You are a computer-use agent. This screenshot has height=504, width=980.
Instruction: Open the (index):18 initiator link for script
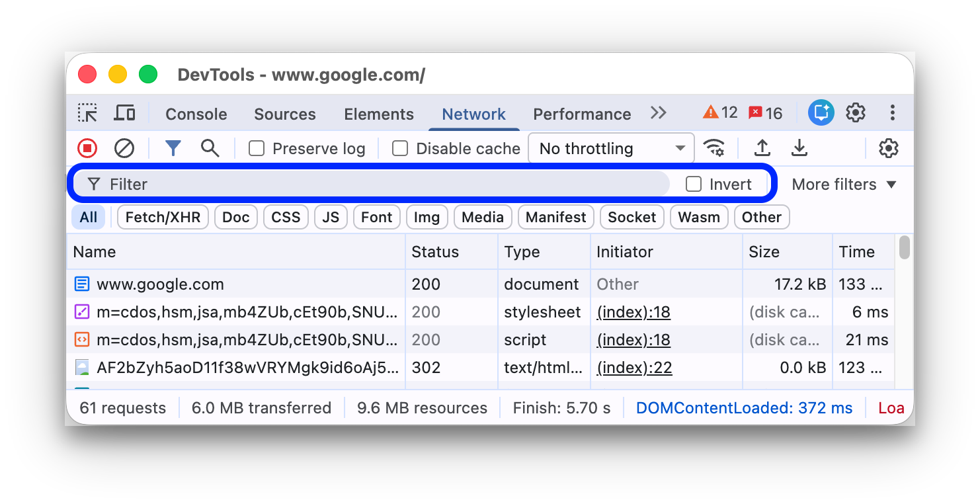[633, 340]
